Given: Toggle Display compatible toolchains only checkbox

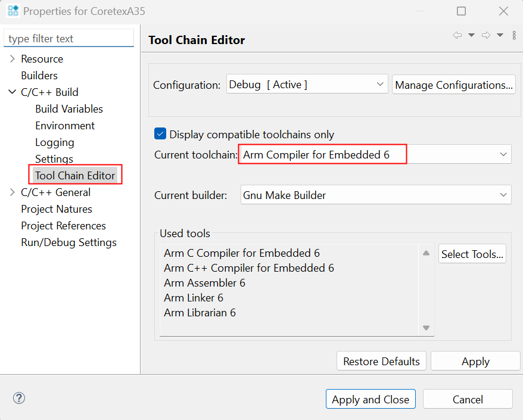Looking at the screenshot, I should point(160,134).
